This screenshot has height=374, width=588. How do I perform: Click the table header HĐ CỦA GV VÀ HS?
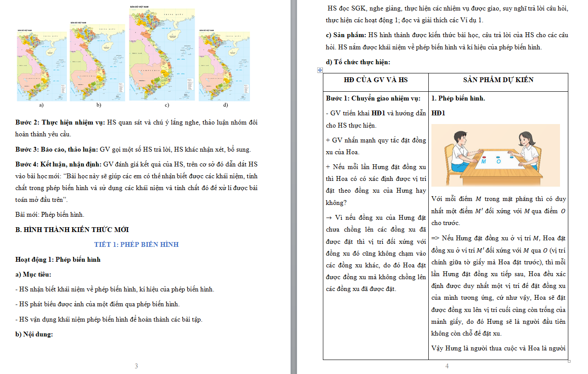pos(376,80)
